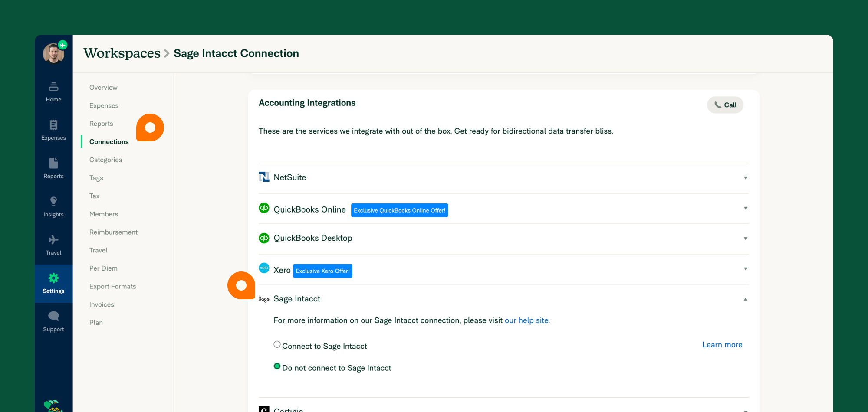
Task: Open the Reports settings tab
Action: click(101, 124)
